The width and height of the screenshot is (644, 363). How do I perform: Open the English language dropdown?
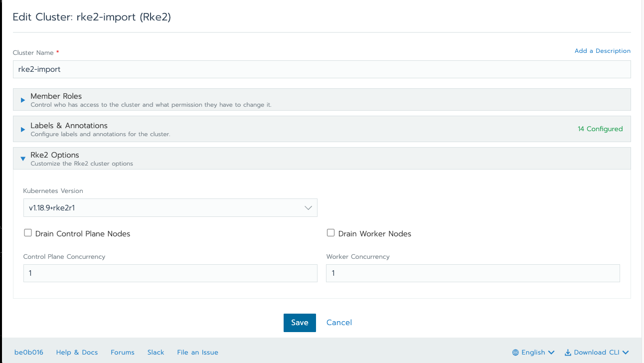pos(533,352)
